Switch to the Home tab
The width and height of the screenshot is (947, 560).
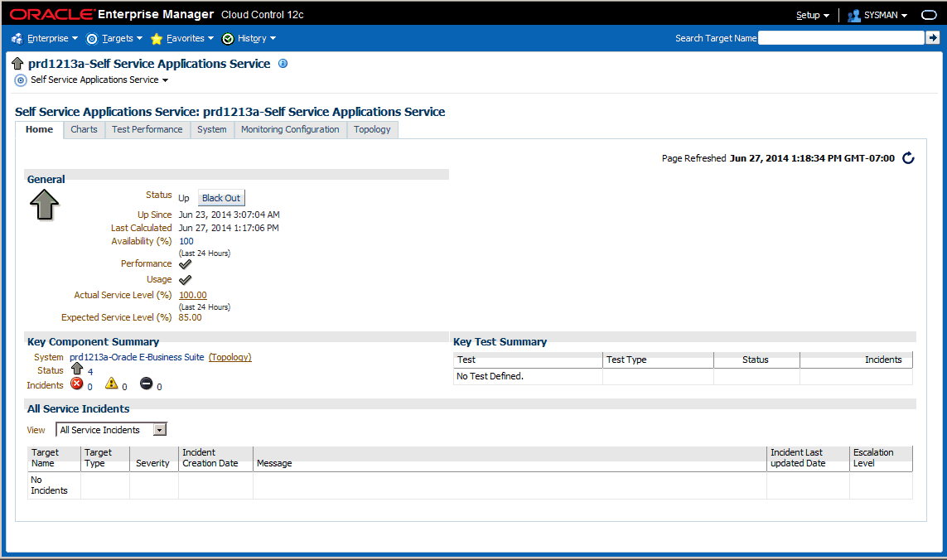39,129
